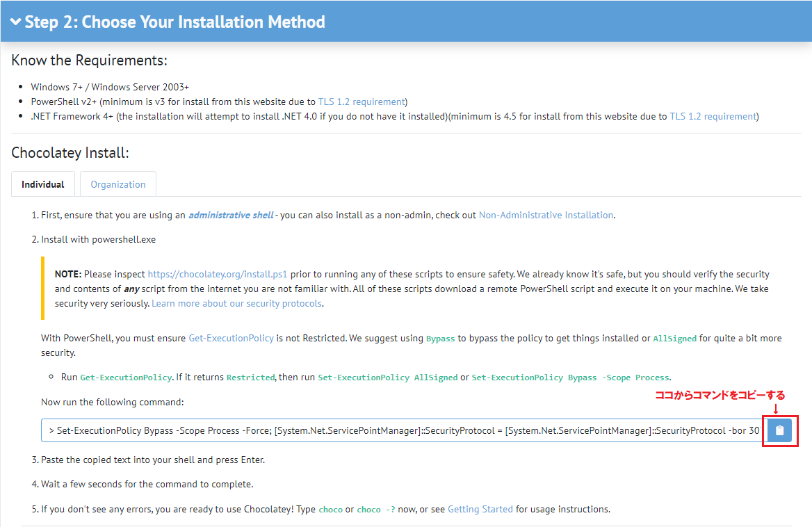Click the Now run the following command text
The width and height of the screenshot is (812, 527).
pos(113,403)
